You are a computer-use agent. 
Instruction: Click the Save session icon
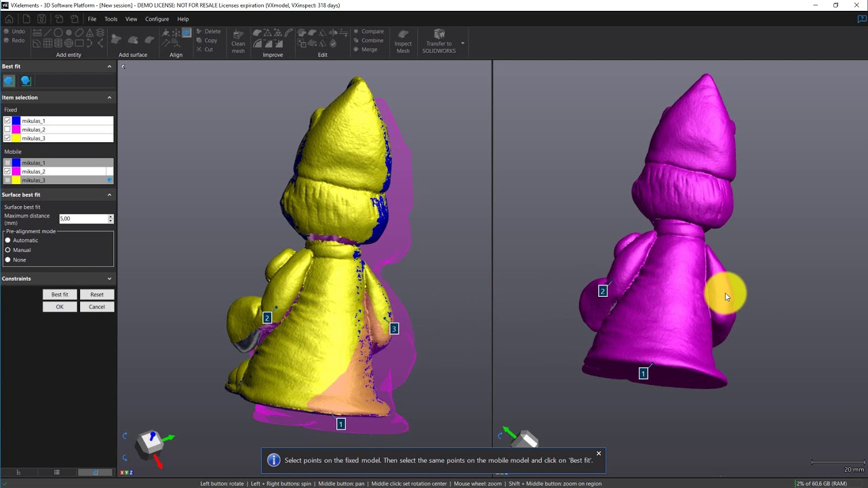pyautogui.click(x=42, y=19)
